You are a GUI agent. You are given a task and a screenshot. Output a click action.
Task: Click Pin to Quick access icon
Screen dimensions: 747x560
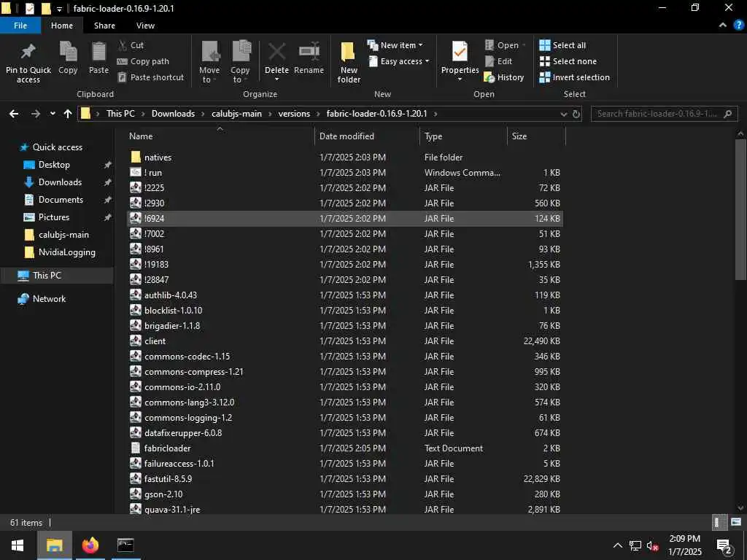pyautogui.click(x=28, y=52)
